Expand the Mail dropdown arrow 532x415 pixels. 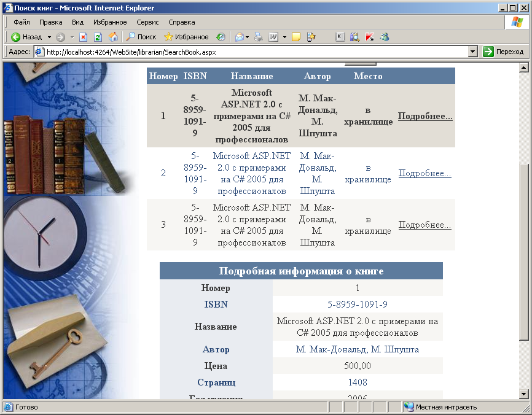click(248, 37)
